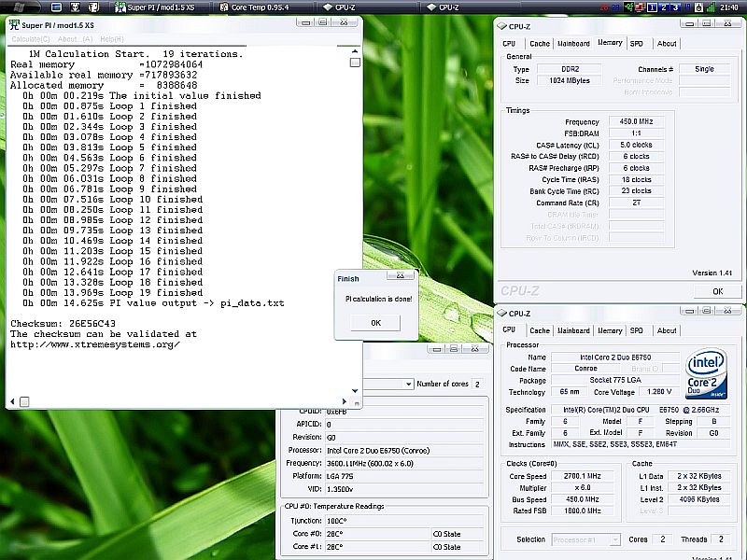The height and width of the screenshot is (560, 747).
Task: Click CPU-Z processor window title bar icon
Action: pyautogui.click(x=501, y=313)
